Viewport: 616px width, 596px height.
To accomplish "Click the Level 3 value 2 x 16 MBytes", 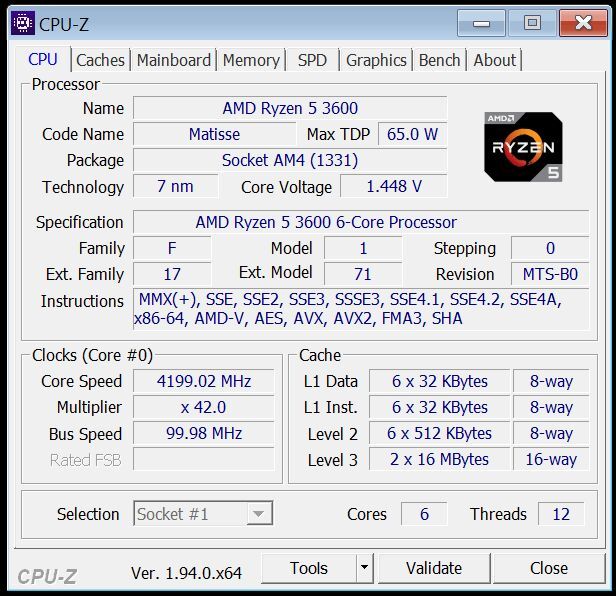I will tap(439, 459).
